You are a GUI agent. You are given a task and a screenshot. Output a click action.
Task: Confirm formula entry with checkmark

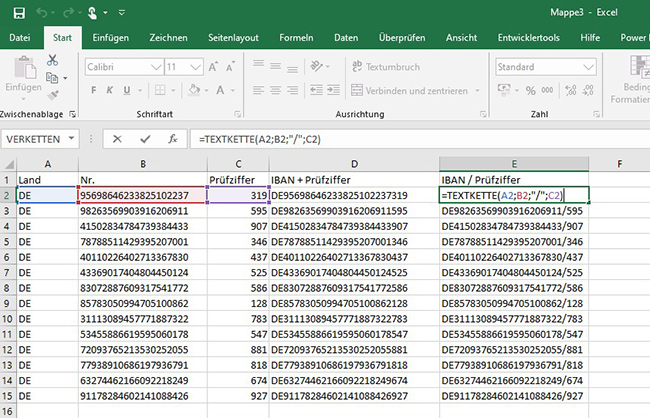tap(145, 139)
